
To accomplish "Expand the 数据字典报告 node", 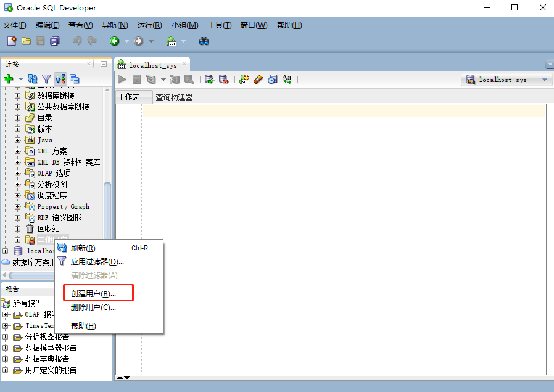I will (6, 359).
